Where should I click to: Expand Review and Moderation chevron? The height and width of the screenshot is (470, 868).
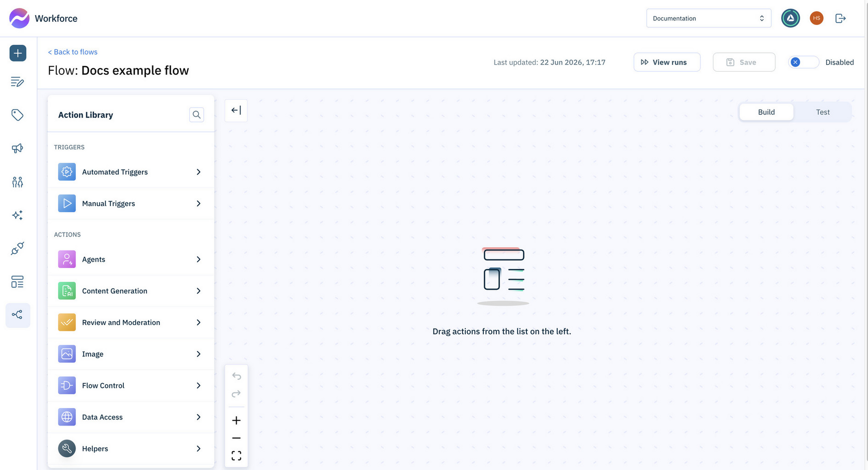pyautogui.click(x=199, y=323)
